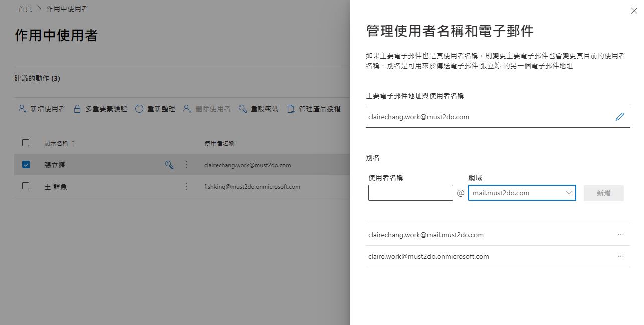Open more options dots for 王 鯉魚
The height and width of the screenshot is (325, 644).
click(x=186, y=186)
